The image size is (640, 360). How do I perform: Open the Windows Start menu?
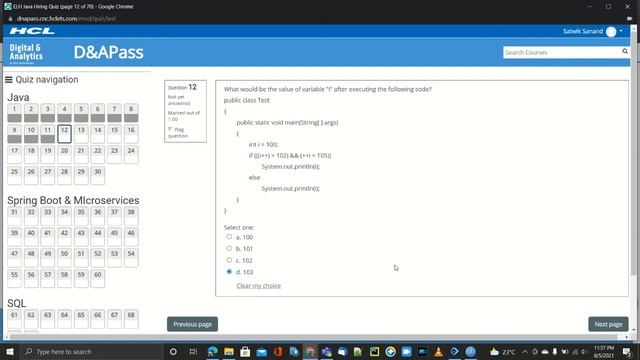[10, 351]
